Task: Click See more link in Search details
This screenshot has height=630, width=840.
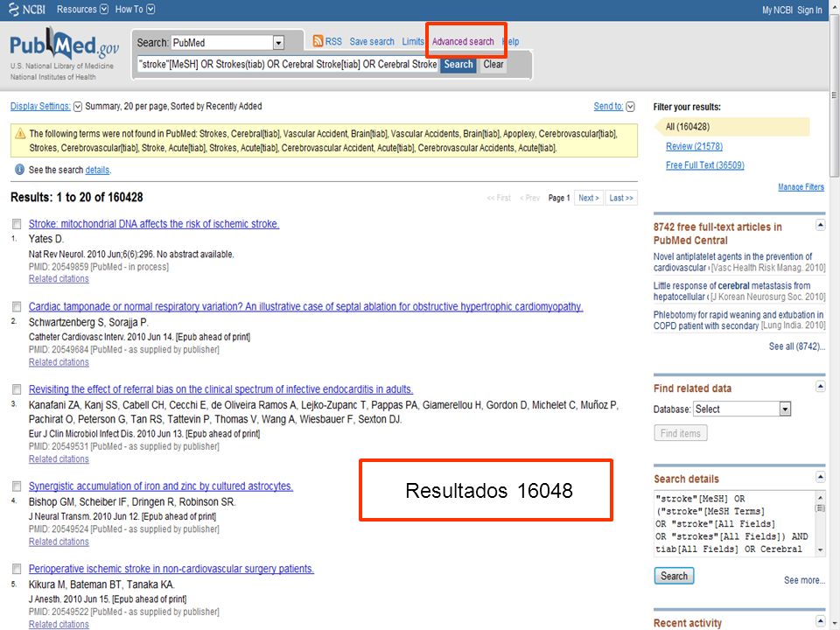Action: point(804,580)
